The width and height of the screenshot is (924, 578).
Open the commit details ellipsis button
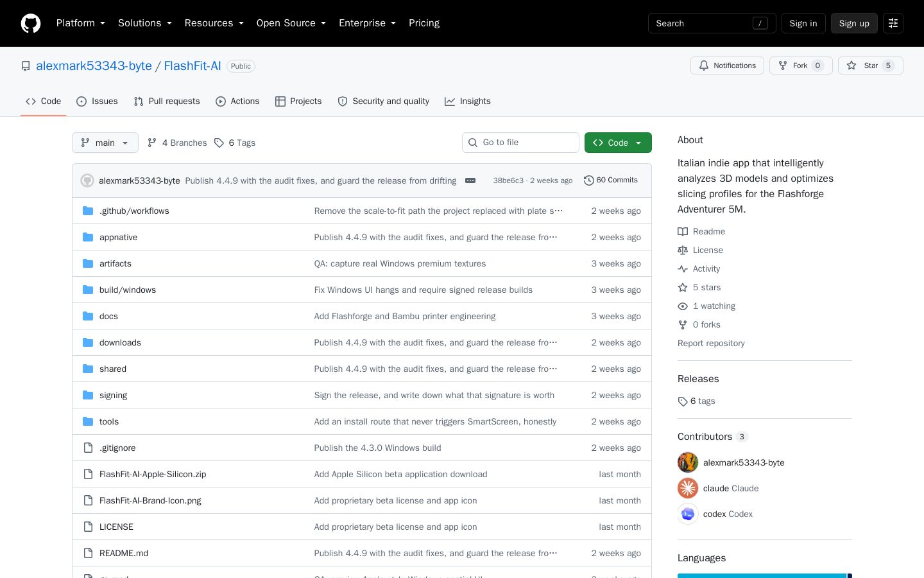(470, 180)
